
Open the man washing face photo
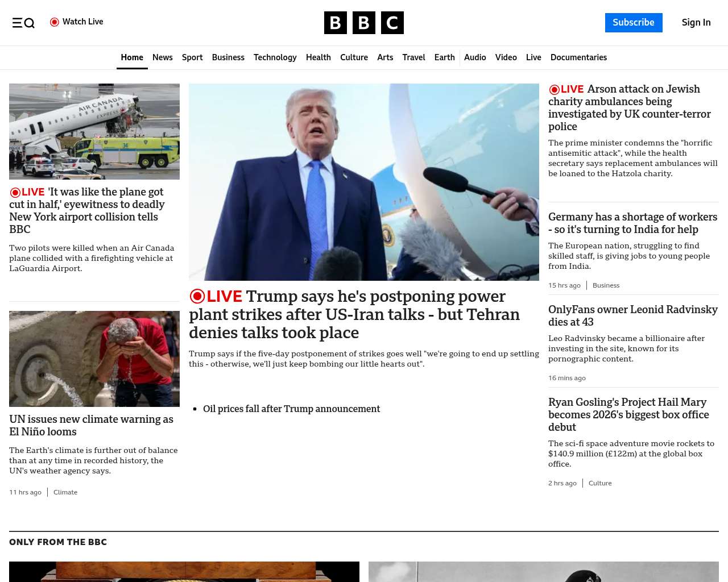click(x=94, y=359)
